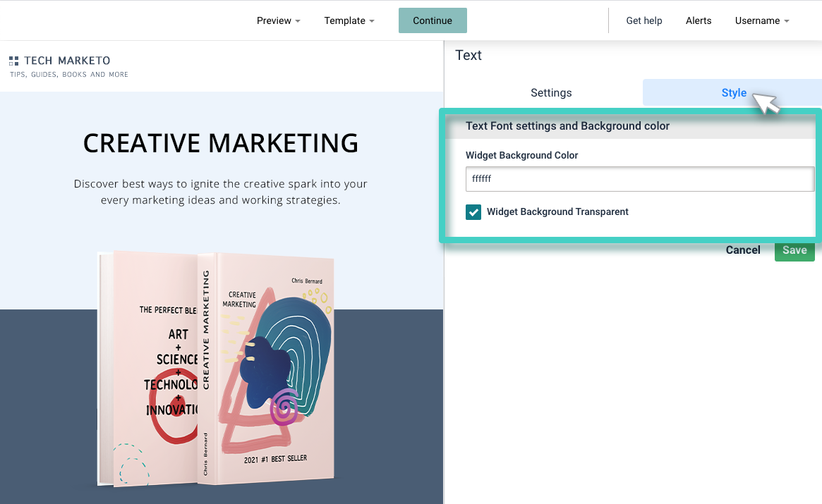Click the Continue button
822x504 pixels.
tap(433, 20)
